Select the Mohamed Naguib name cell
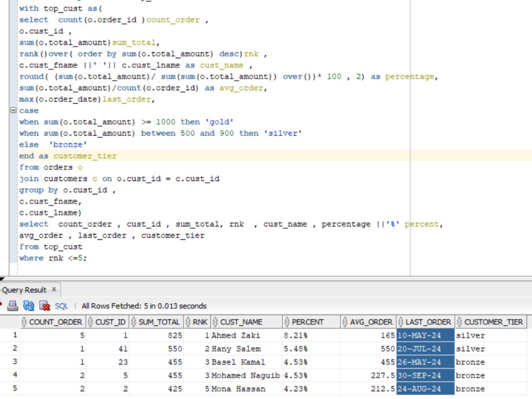Screen dimensions: 532x399 point(246,376)
